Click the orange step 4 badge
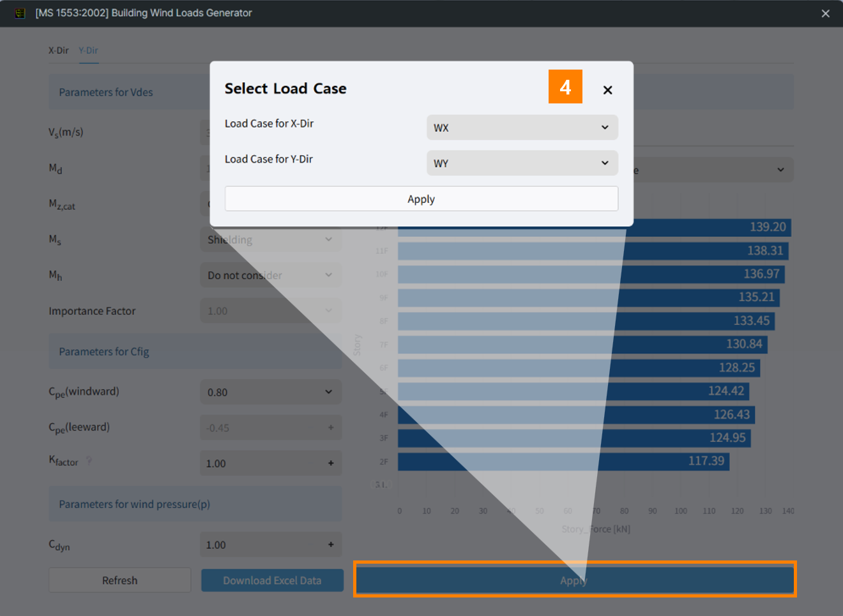The height and width of the screenshot is (616, 843). (x=565, y=87)
